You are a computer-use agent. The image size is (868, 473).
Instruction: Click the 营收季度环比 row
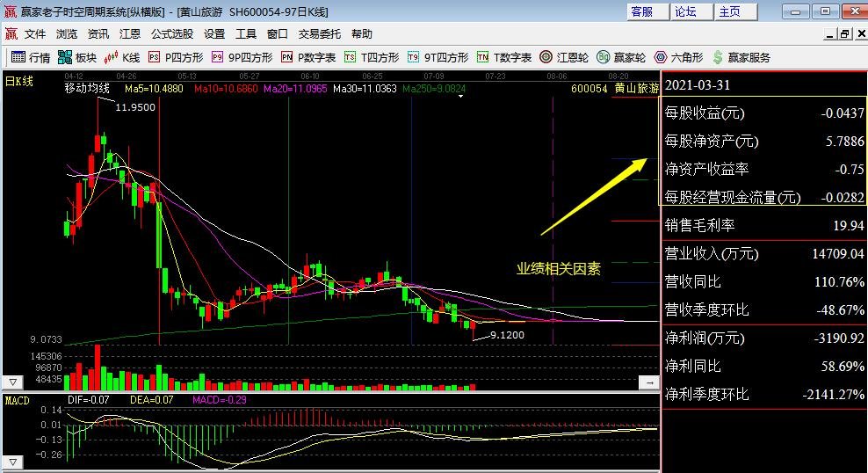[x=764, y=309]
